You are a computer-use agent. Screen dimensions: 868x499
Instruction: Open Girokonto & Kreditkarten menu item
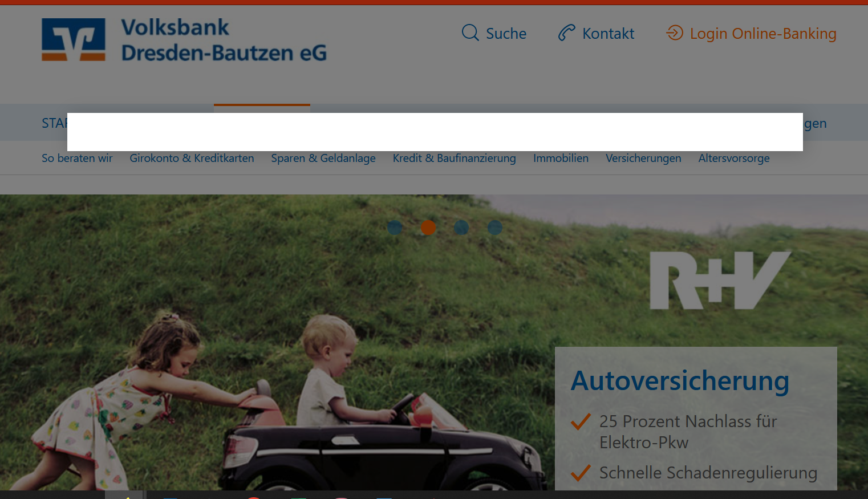point(192,158)
